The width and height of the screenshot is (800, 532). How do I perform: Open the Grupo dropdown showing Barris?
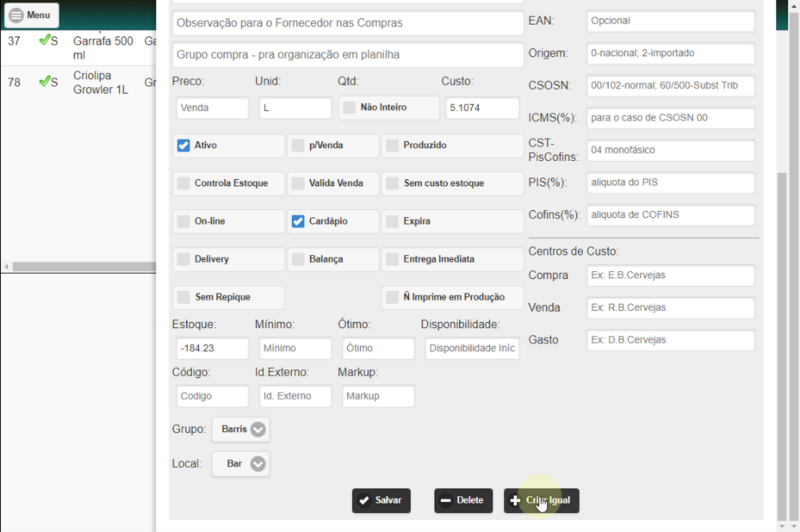(241, 429)
